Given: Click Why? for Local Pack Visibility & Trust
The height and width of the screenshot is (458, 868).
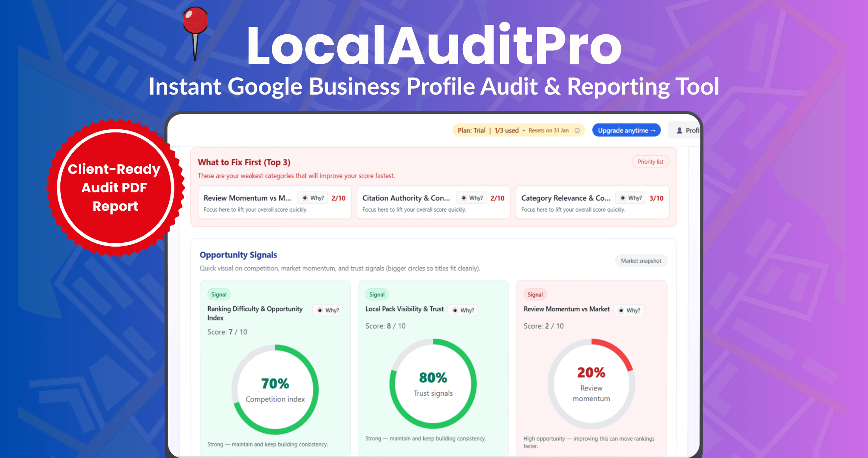Looking at the screenshot, I should coord(463,310).
